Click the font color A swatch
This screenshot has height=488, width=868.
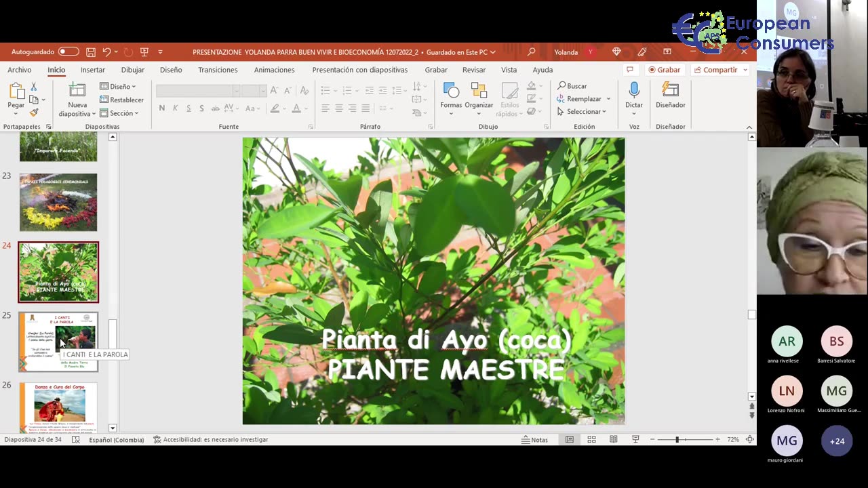point(296,108)
